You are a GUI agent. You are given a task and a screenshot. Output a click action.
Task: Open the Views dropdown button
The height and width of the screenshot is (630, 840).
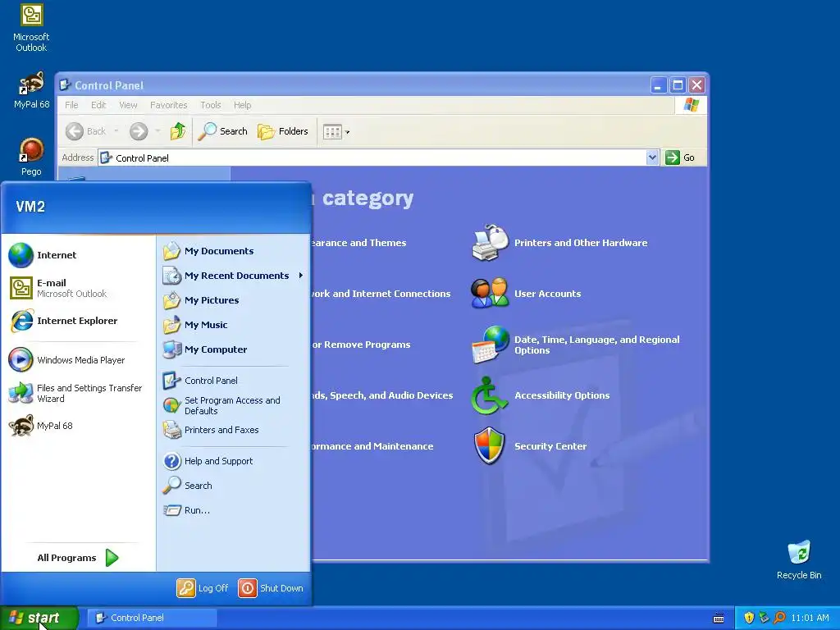point(336,132)
